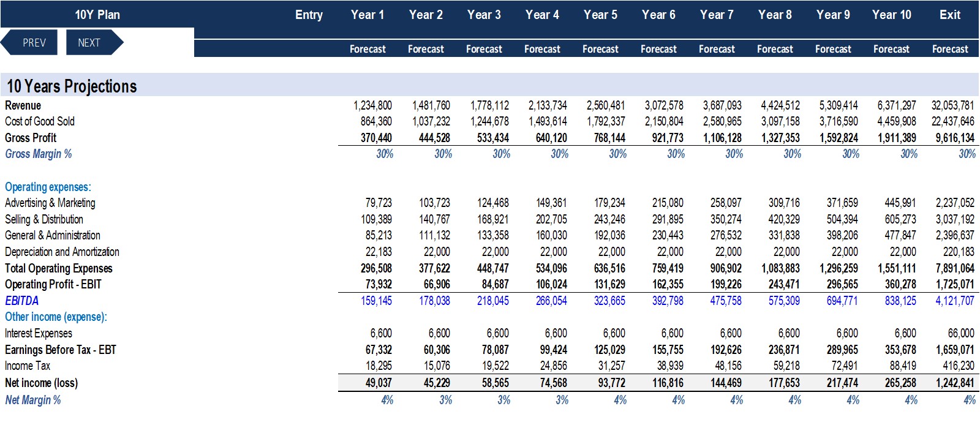This screenshot has width=980, height=425.
Task: Select Depreciation and Amortization label
Action: pos(62,252)
